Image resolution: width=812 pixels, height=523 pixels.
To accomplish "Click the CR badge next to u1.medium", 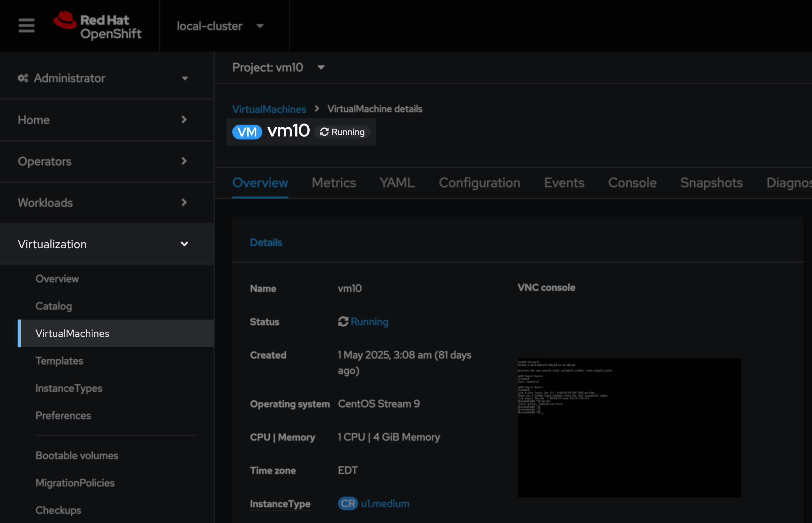I will [x=347, y=503].
